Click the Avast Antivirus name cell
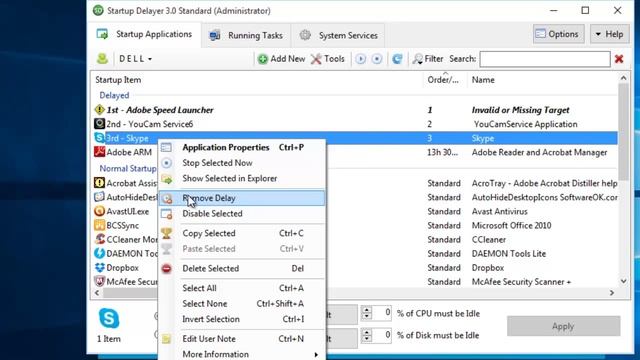The image size is (640, 360). pyautogui.click(x=500, y=211)
